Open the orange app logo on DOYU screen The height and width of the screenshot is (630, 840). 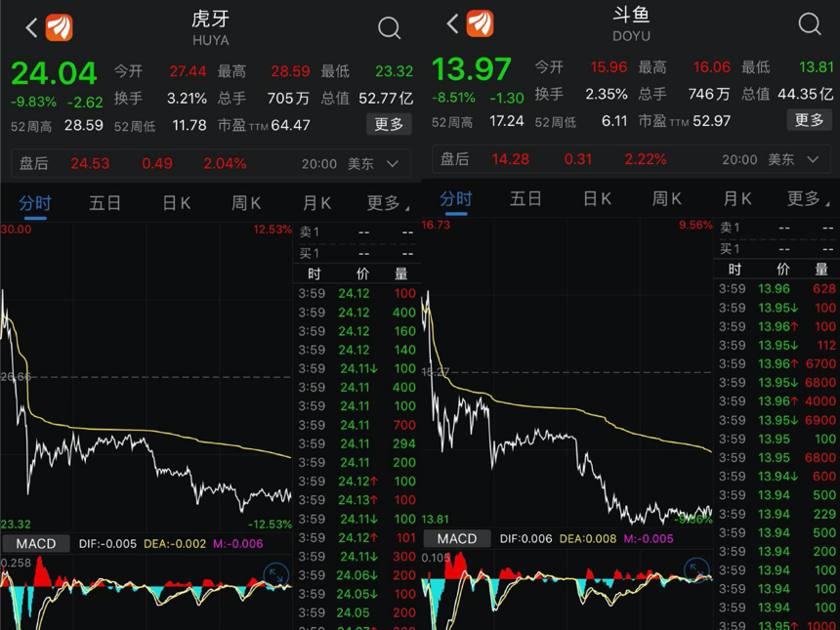click(480, 23)
